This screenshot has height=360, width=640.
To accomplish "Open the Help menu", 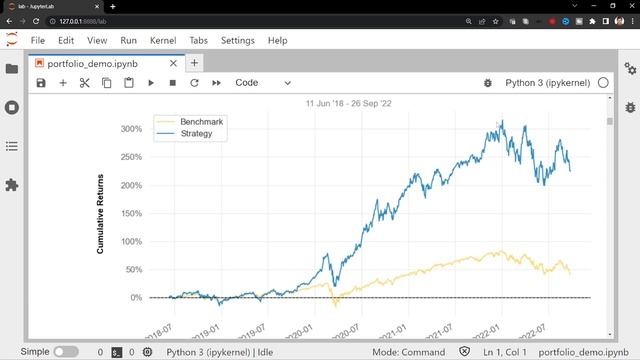I will click(278, 40).
